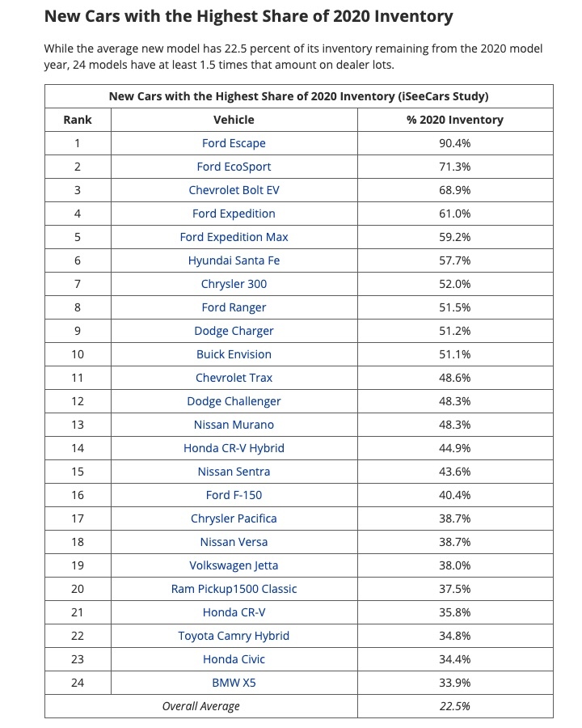The width and height of the screenshot is (582, 728).
Task: Select the Dodge Challenger link
Action: click(x=234, y=401)
